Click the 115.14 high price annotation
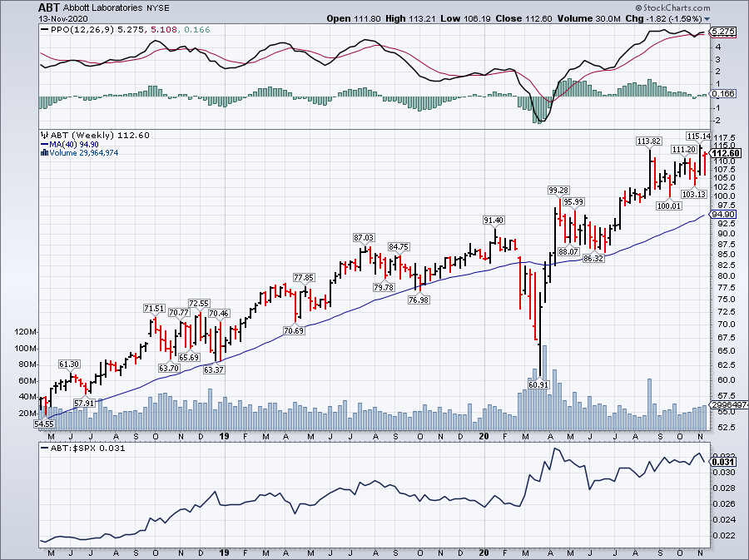This screenshot has width=749, height=560. click(x=698, y=136)
